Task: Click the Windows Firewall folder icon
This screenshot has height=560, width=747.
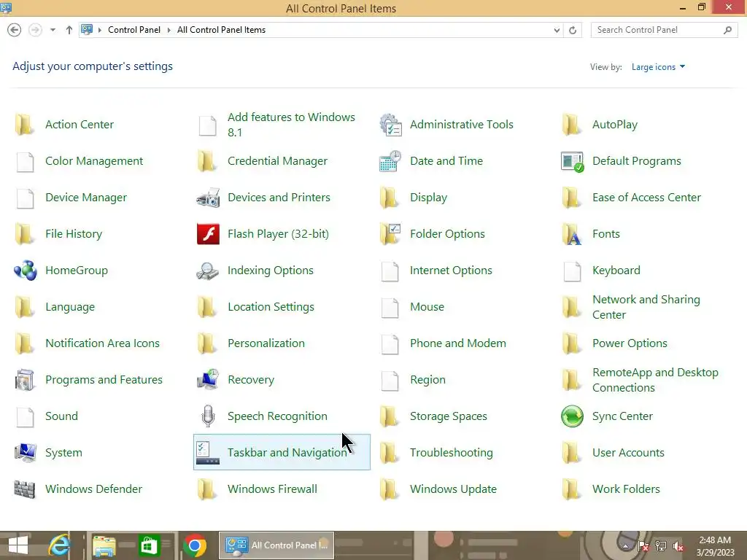Action: coord(206,489)
